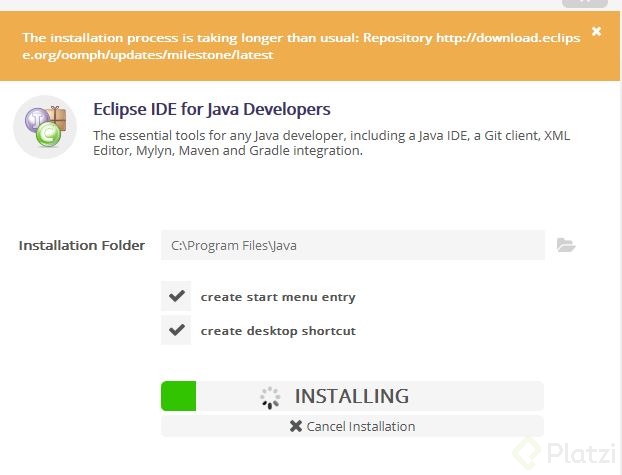The height and width of the screenshot is (475, 622).
Task: Click the 'create start menu entry' label text
Action: pos(278,297)
